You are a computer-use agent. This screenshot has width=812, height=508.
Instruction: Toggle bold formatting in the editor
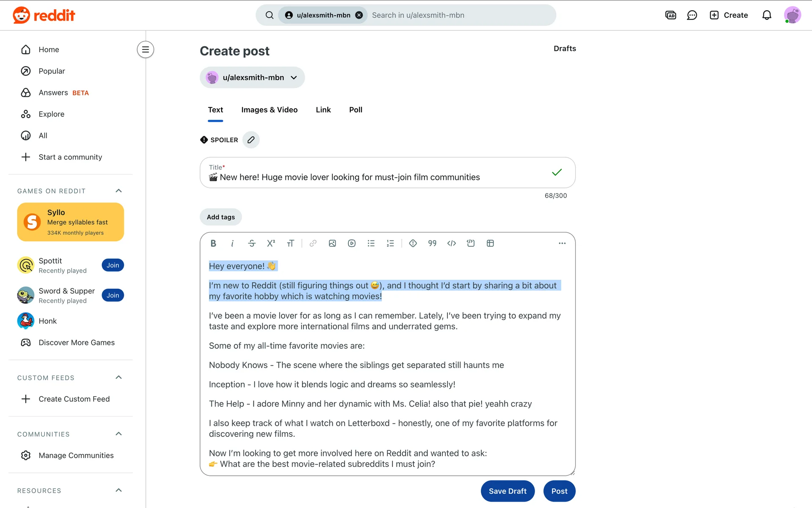pos(213,243)
